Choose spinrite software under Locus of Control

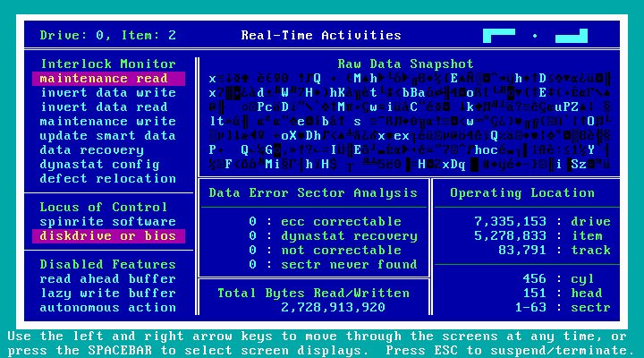pyautogui.click(x=108, y=221)
